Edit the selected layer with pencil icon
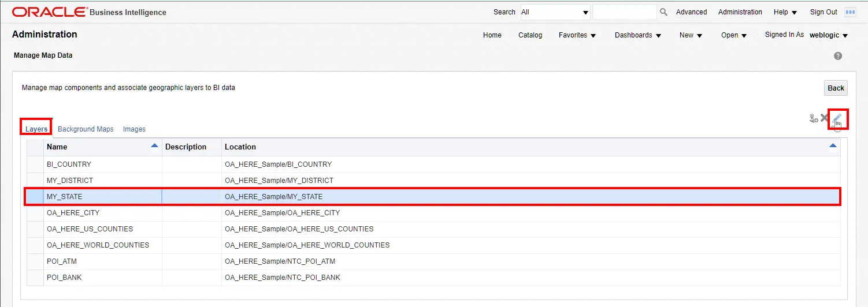868x307 pixels. [837, 118]
